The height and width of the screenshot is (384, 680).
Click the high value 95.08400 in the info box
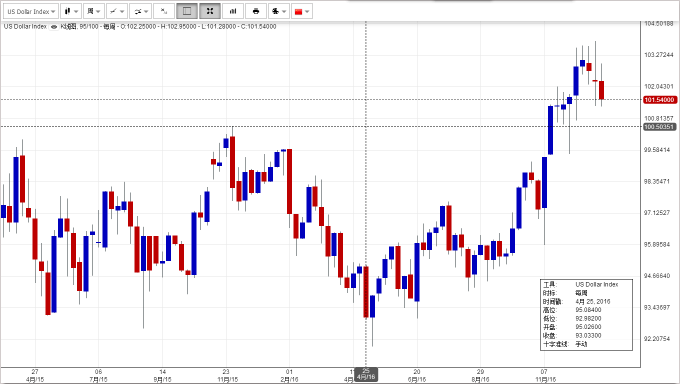pos(588,310)
